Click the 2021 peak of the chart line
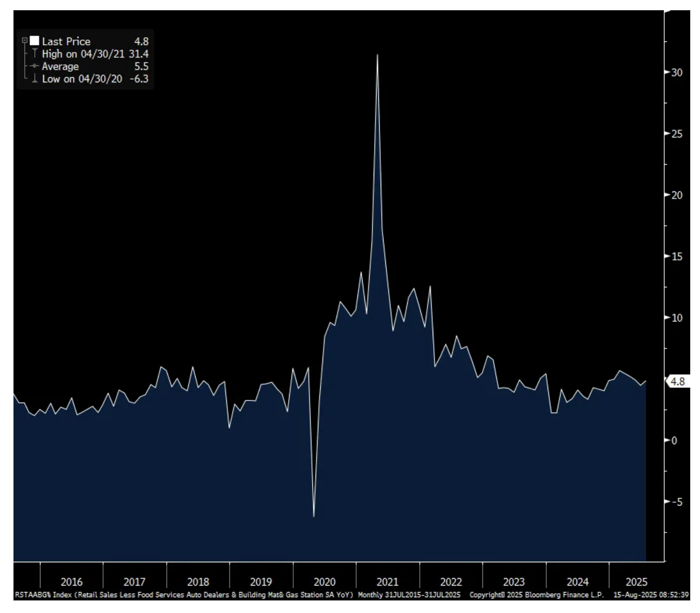The image size is (700, 613). pos(377,55)
